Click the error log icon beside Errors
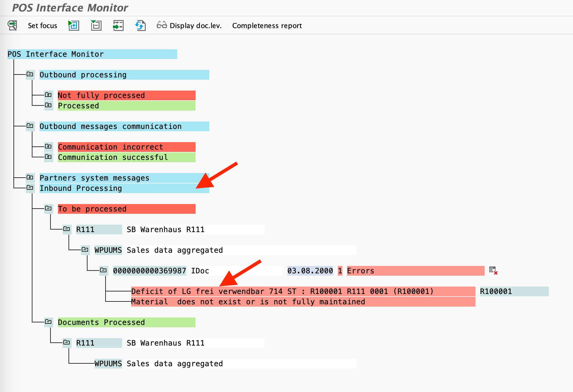573x392 pixels. 493,271
